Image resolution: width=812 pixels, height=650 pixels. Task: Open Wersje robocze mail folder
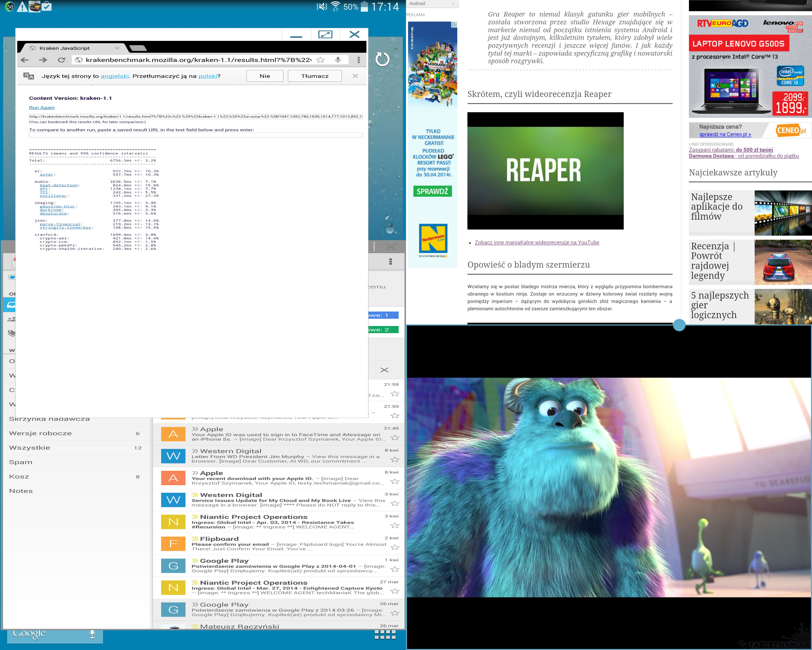click(40, 433)
